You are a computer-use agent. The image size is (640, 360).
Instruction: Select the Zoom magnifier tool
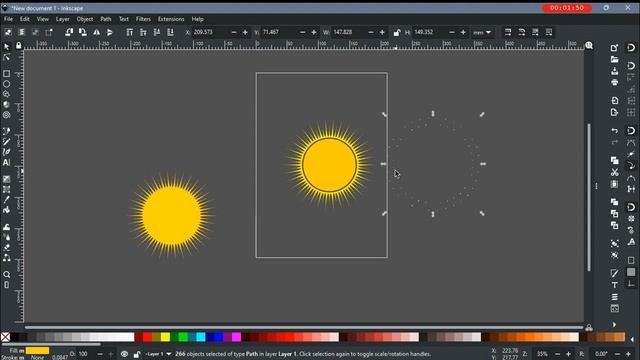7,274
